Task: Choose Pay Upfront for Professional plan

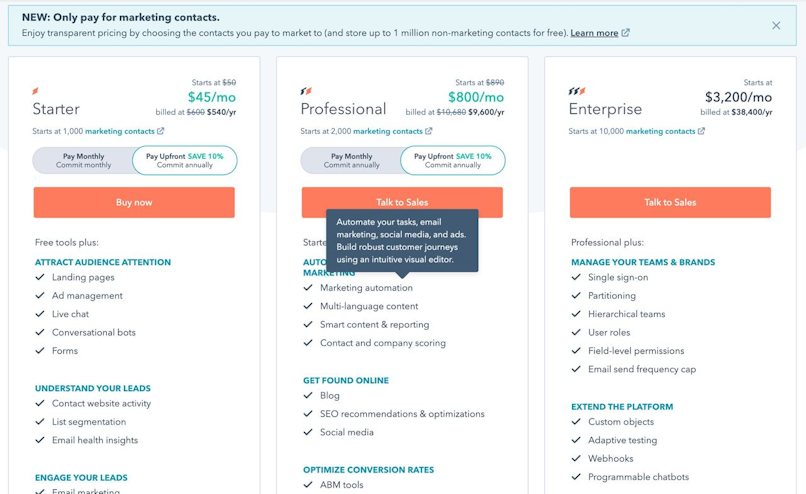Action: click(453, 160)
